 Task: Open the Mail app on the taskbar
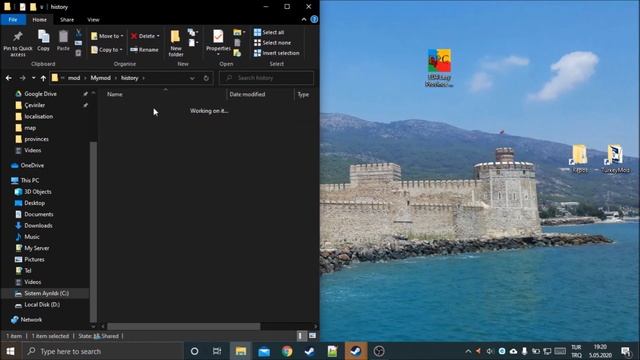point(264,351)
